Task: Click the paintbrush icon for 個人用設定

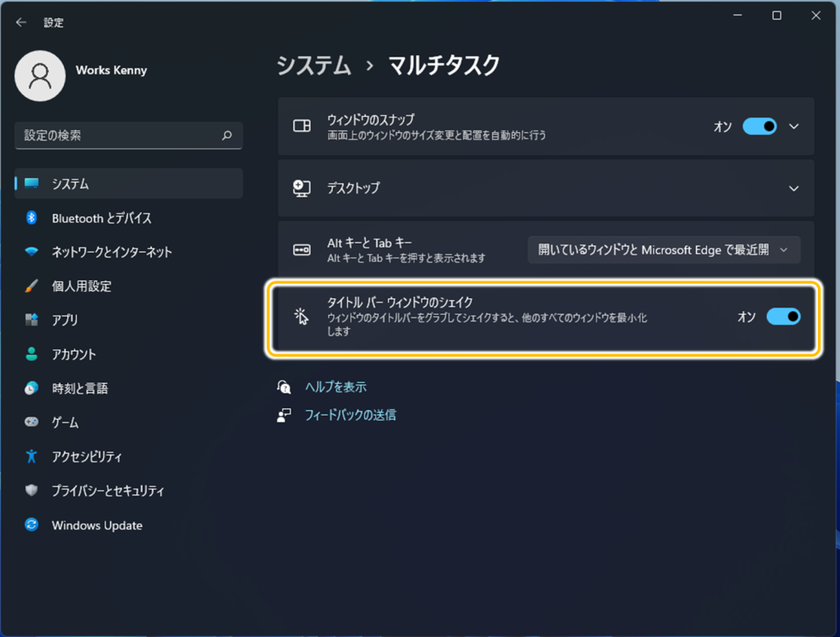Action: click(32, 286)
